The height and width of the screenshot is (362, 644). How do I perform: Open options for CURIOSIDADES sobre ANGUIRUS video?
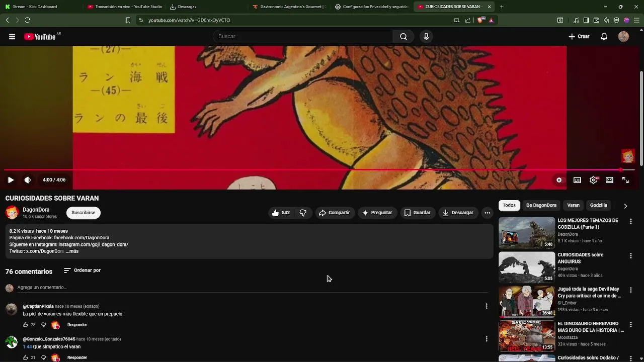click(x=630, y=256)
